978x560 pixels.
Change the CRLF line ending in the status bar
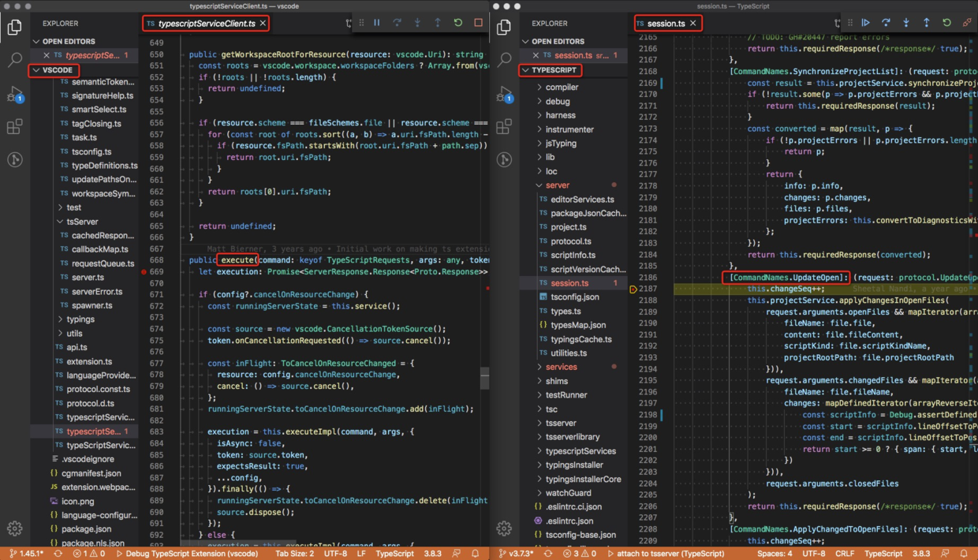tap(845, 554)
